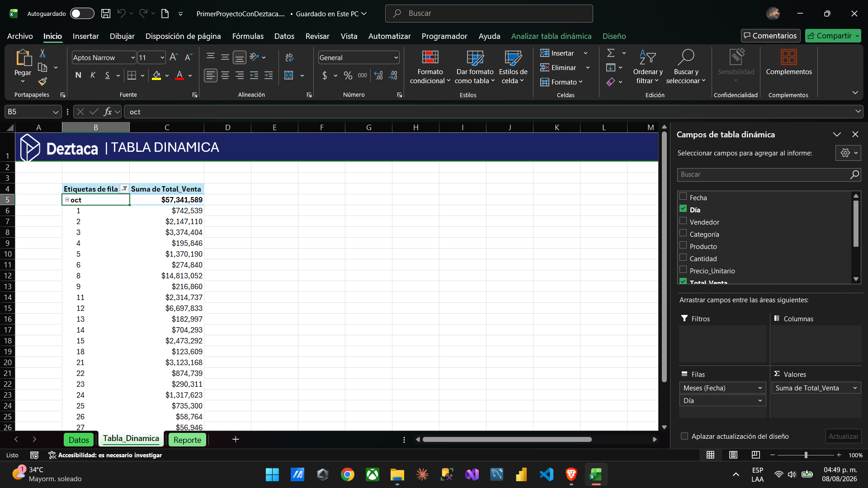
Task: Open the Datos ribbon tab
Action: [284, 36]
